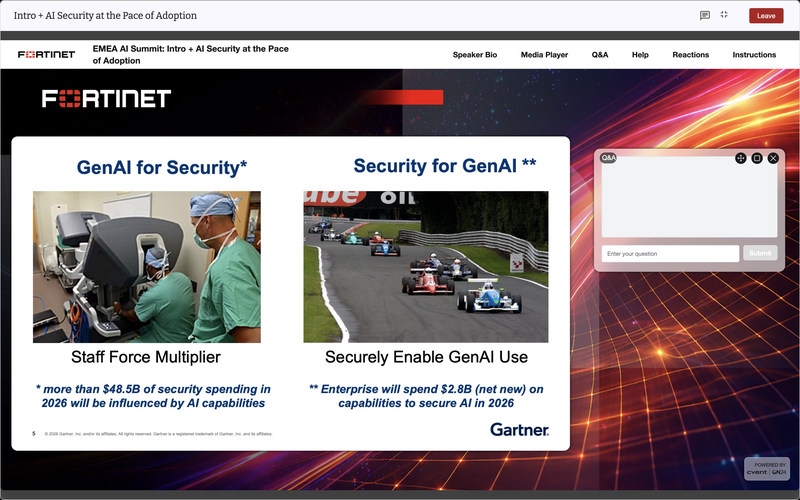
Task: Open the Media Player menu item
Action: [544, 55]
